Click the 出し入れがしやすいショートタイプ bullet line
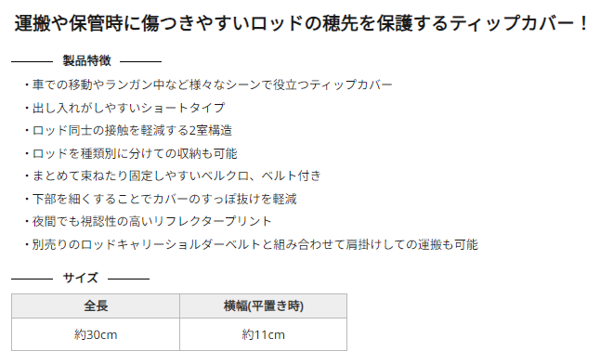The height and width of the screenshot is (364, 600). [x=124, y=108]
